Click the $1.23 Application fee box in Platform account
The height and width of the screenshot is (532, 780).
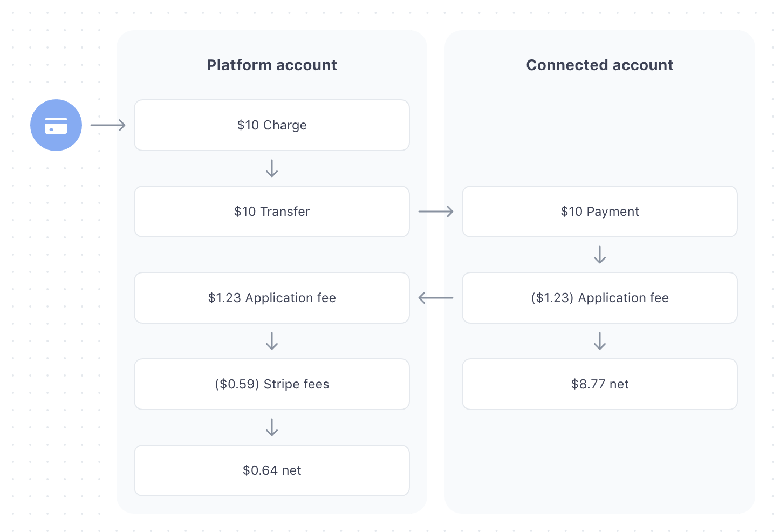(x=272, y=298)
